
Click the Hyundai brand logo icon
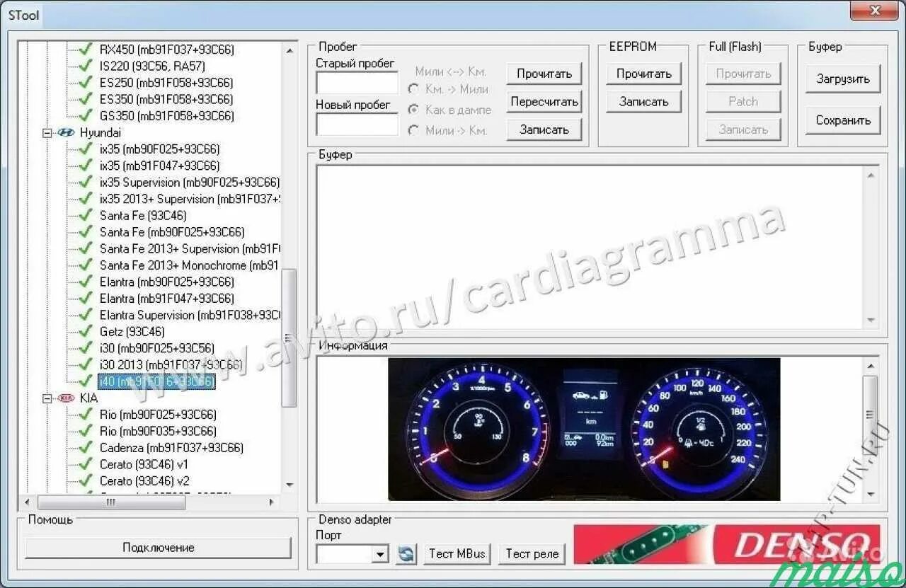tap(65, 132)
